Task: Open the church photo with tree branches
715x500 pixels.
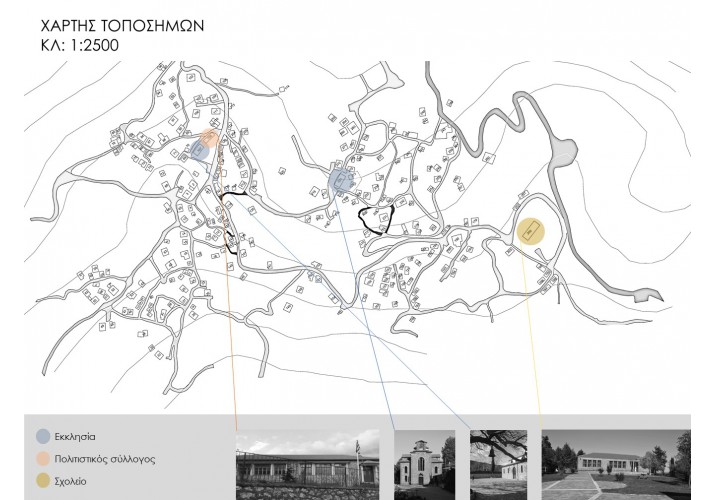Action: point(498,465)
